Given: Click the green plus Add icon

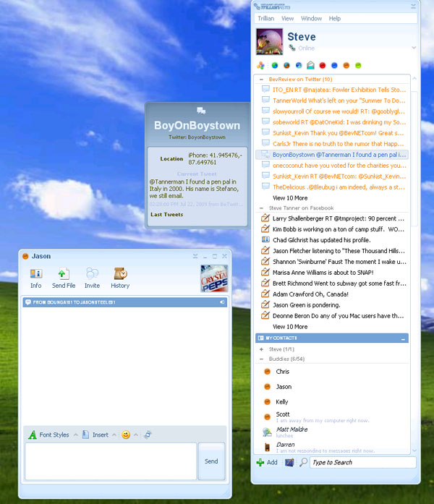Looking at the screenshot, I should (x=260, y=463).
